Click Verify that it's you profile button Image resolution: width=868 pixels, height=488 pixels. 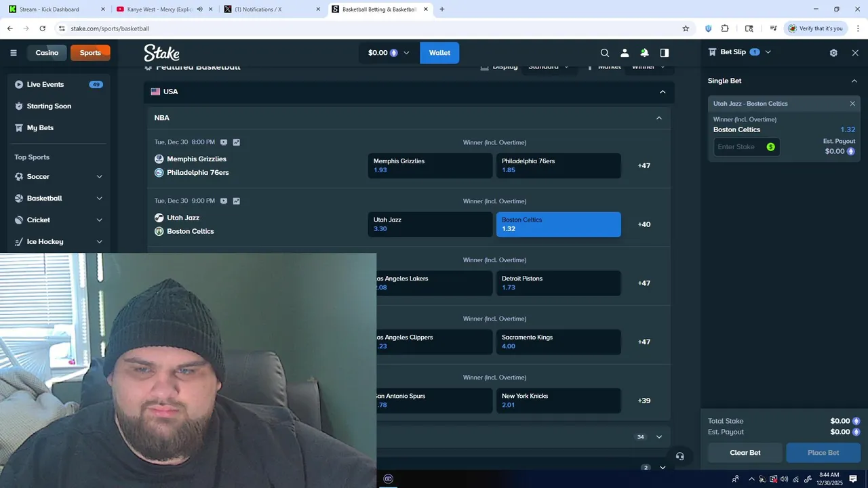pyautogui.click(x=816, y=28)
